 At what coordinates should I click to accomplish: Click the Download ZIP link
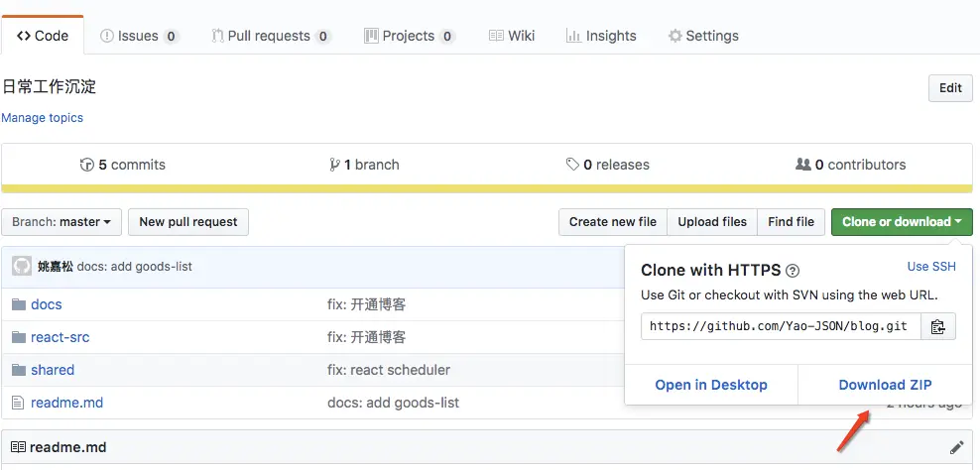click(x=885, y=385)
